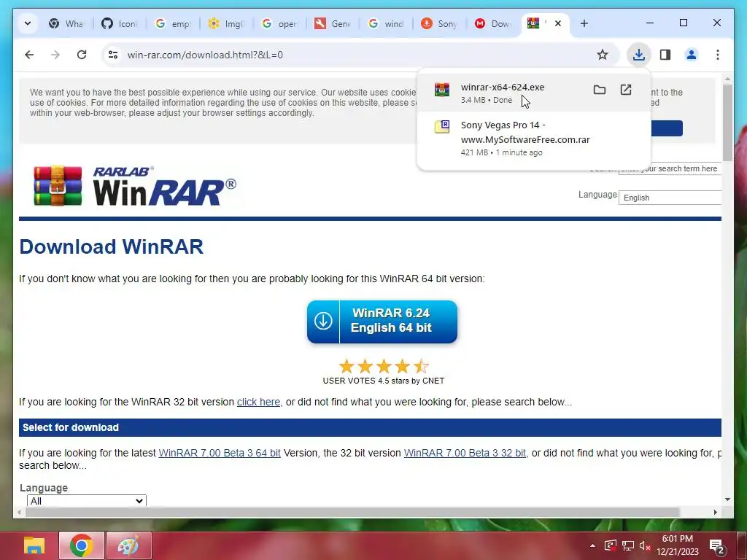
Task: Download WinRAR 6.24 English 64 bit
Action: pyautogui.click(x=382, y=322)
